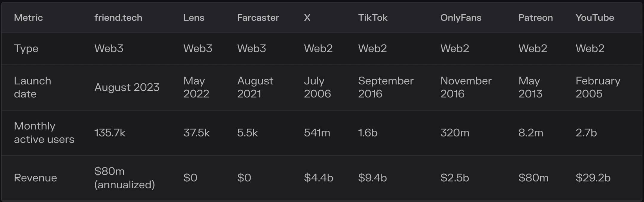Click the 135.7k monthly active users value
The image size is (644, 202).
click(110, 133)
